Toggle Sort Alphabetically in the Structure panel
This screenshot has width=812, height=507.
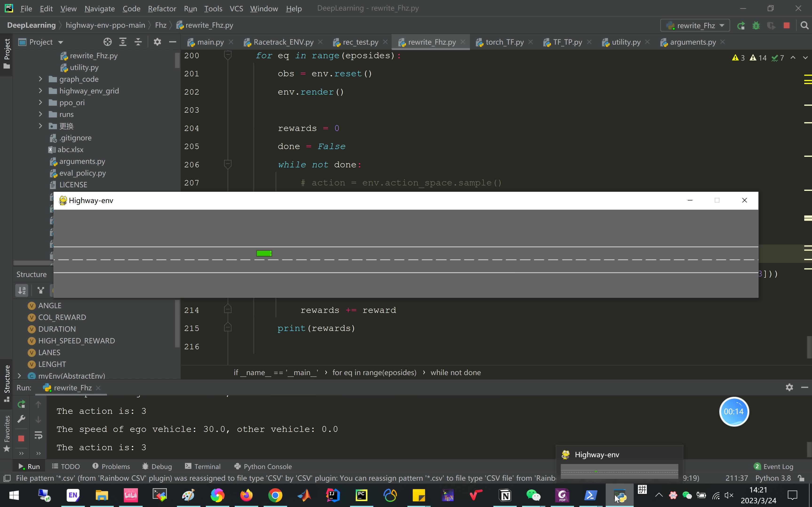tap(22, 290)
